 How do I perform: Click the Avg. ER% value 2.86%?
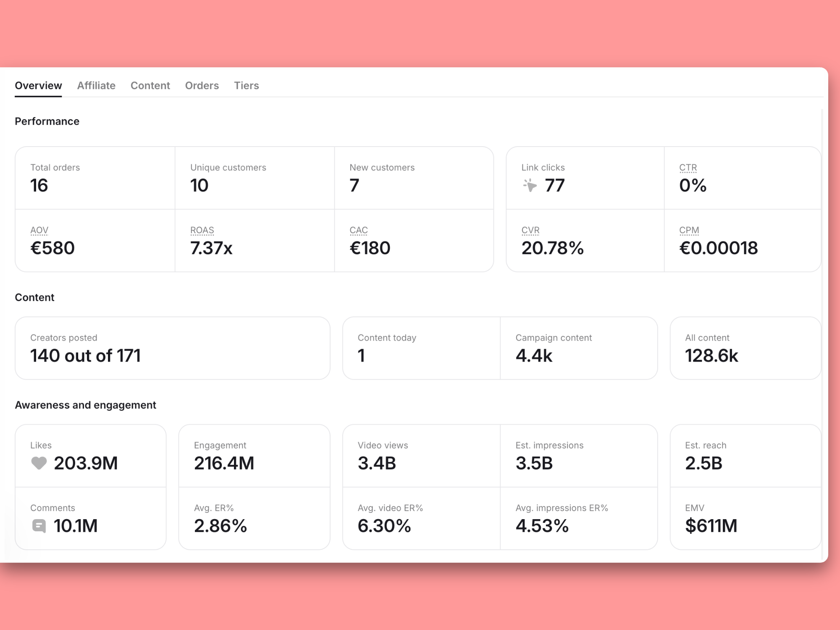point(220,526)
